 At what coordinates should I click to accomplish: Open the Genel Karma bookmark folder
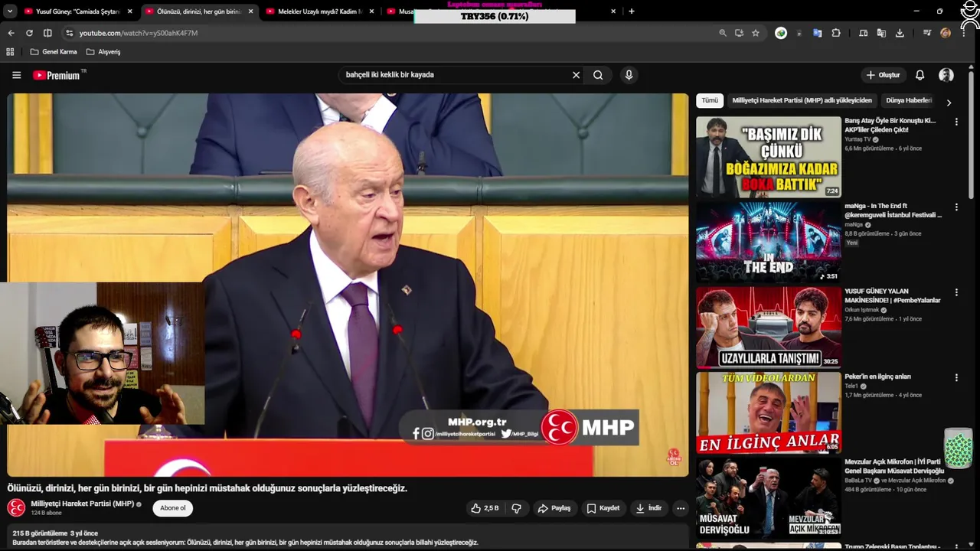pyautogui.click(x=54, y=52)
